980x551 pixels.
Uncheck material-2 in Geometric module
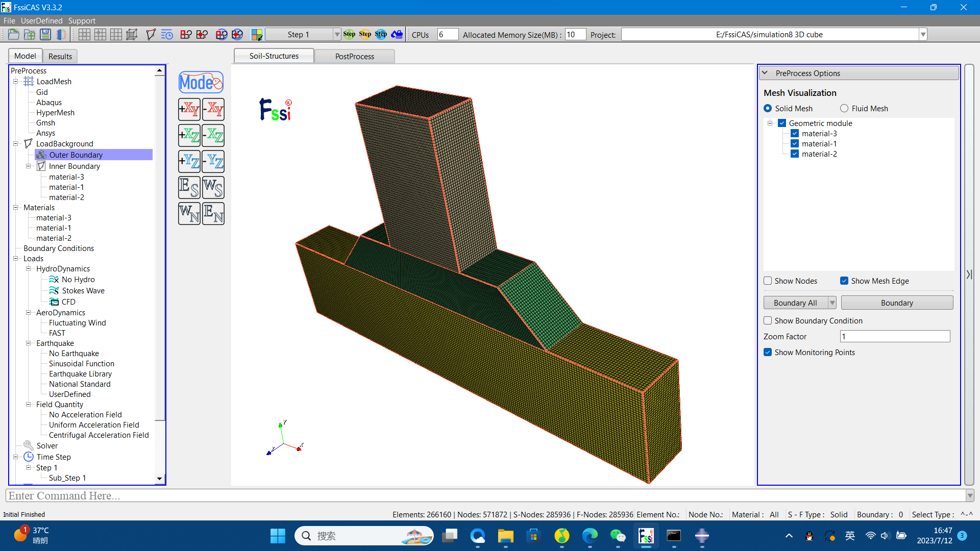795,154
